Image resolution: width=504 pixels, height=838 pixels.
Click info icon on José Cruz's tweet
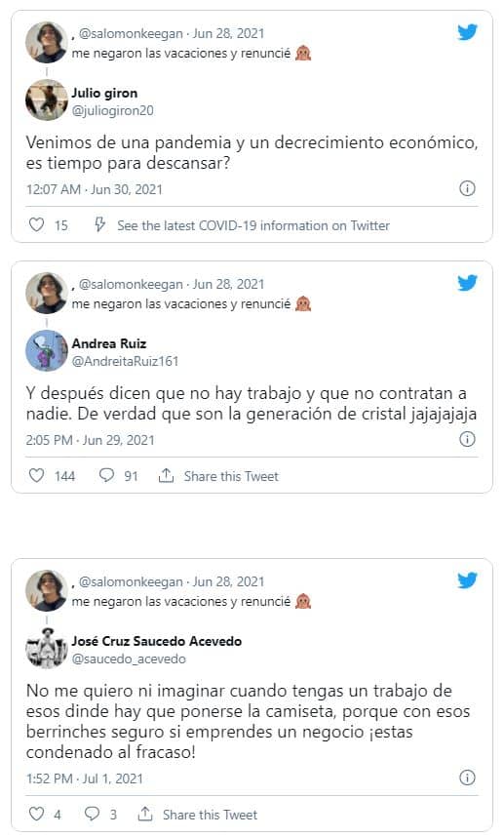point(467,778)
